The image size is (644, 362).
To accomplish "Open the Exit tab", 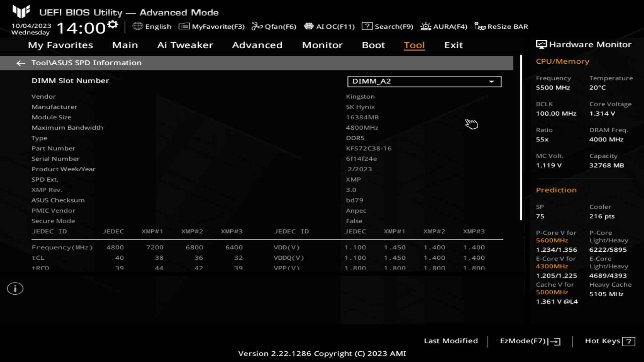I will (x=453, y=45).
